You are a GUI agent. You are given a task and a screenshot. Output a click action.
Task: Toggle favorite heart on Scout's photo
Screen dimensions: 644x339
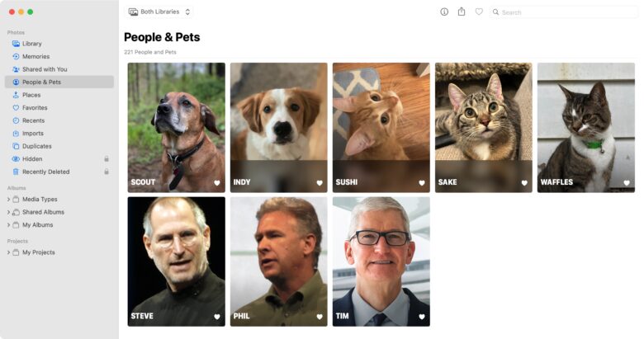coord(217,183)
